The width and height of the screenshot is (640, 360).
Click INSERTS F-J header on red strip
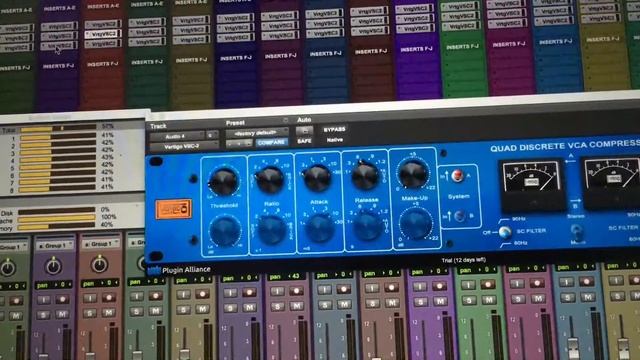click(x=102, y=64)
